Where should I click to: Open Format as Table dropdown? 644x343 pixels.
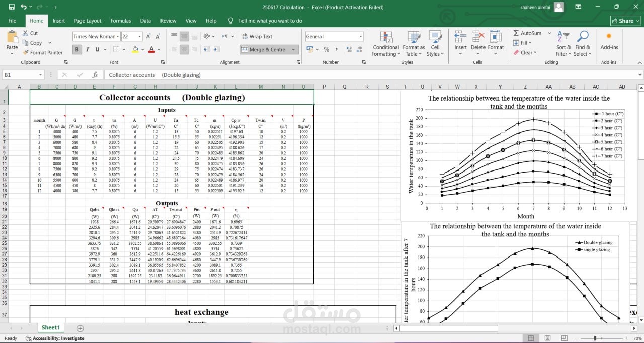pos(414,43)
